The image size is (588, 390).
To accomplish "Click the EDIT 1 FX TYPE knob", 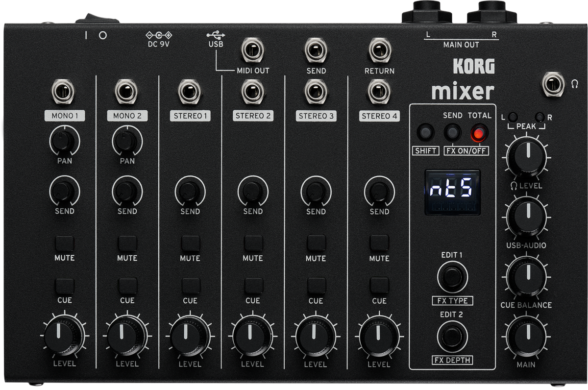I will (x=452, y=277).
